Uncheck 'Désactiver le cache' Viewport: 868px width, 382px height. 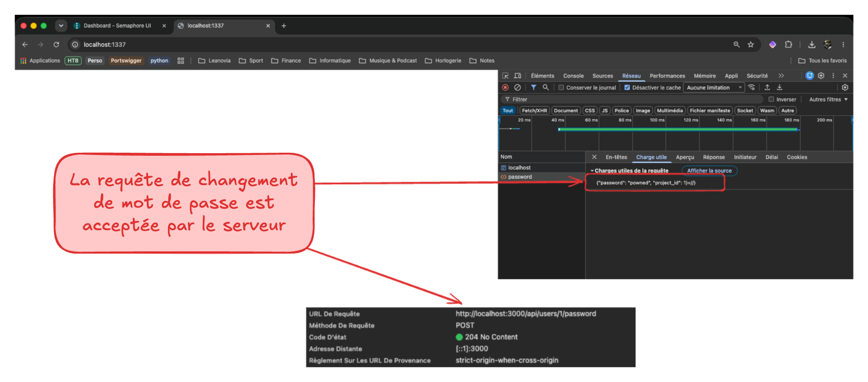click(x=627, y=88)
